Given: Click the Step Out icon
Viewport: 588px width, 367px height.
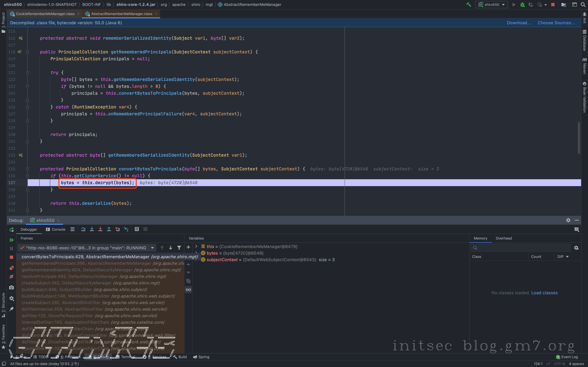Looking at the screenshot, I should tap(109, 229).
